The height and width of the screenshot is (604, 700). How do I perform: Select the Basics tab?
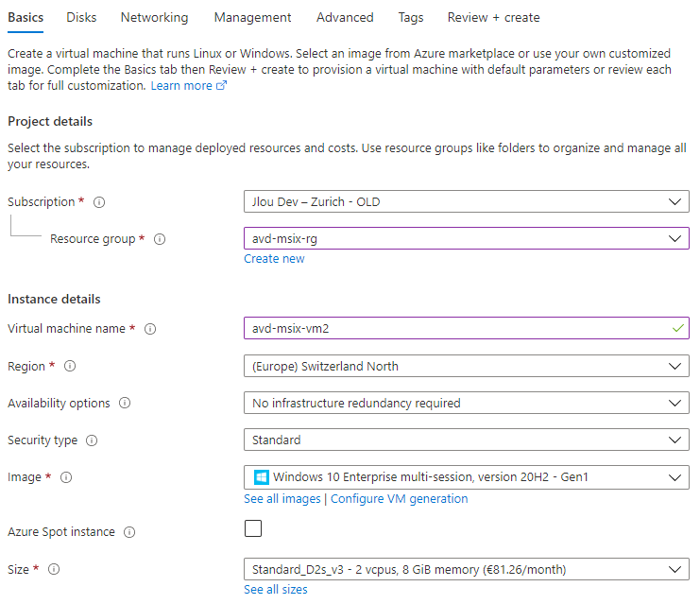point(26,17)
